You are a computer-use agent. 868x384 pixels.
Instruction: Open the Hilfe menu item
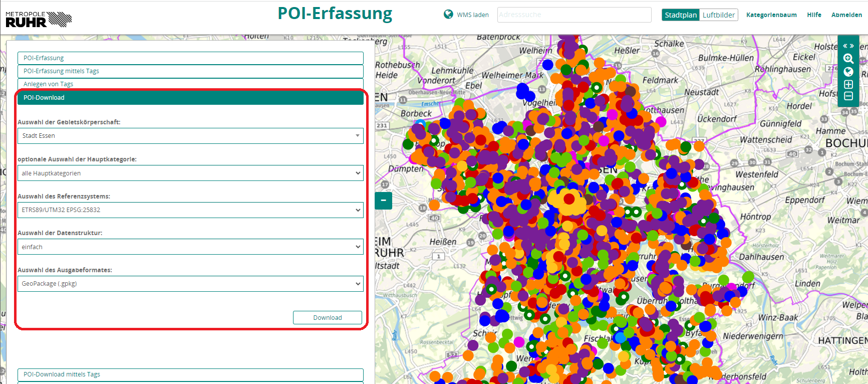click(x=814, y=15)
